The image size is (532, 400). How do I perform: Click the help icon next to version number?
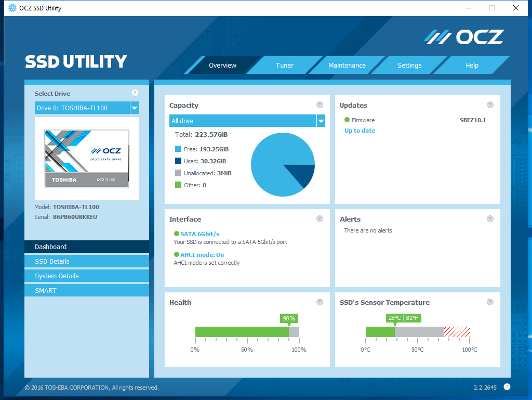(507, 387)
